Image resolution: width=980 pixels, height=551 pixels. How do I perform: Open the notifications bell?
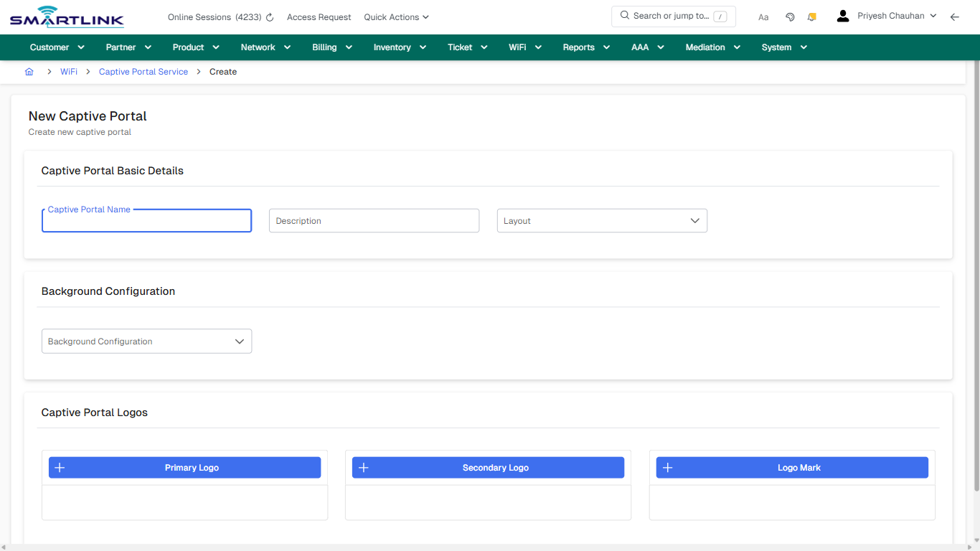pyautogui.click(x=811, y=17)
